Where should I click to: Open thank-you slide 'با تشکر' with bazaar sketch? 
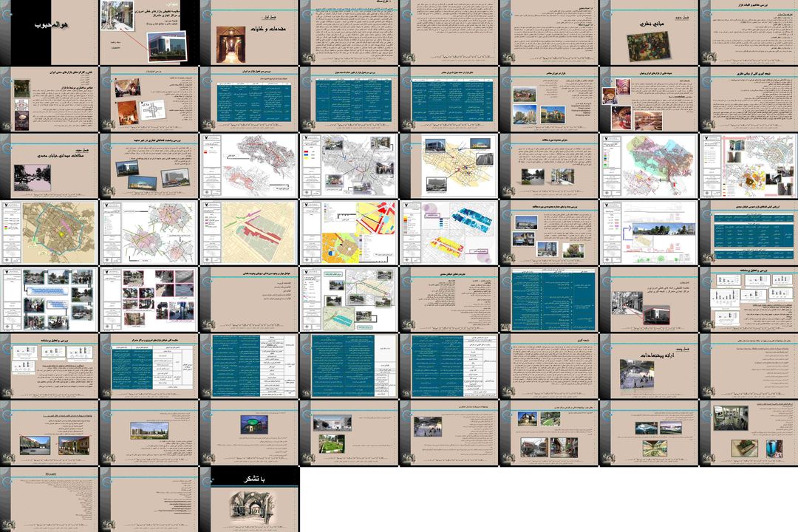pos(249,499)
